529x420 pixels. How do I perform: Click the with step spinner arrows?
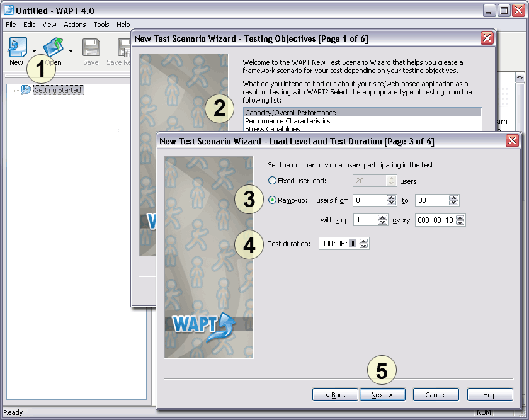click(383, 220)
